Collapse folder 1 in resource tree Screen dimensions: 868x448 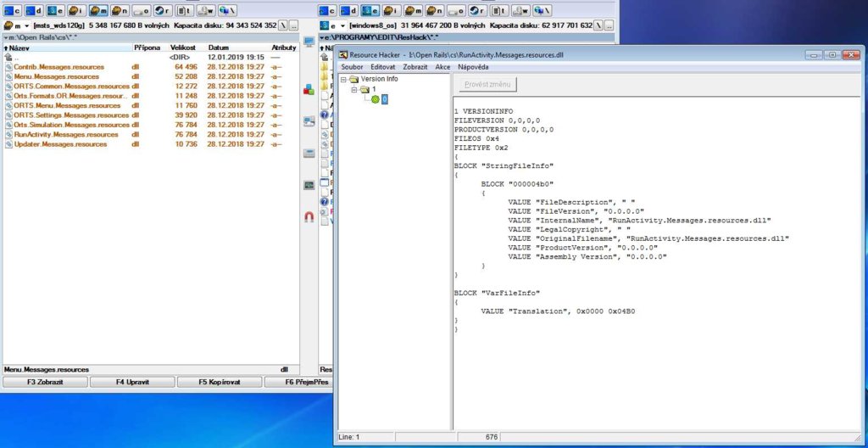tap(355, 89)
